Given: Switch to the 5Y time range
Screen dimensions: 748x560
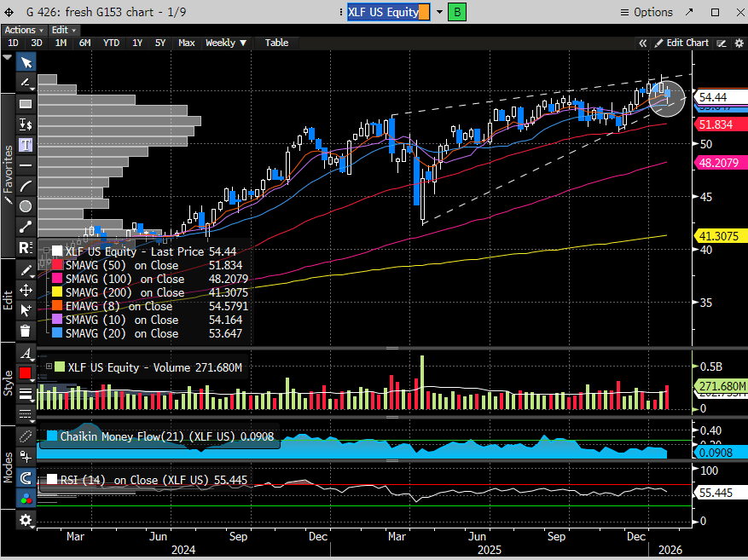Looking at the screenshot, I should coord(159,43).
